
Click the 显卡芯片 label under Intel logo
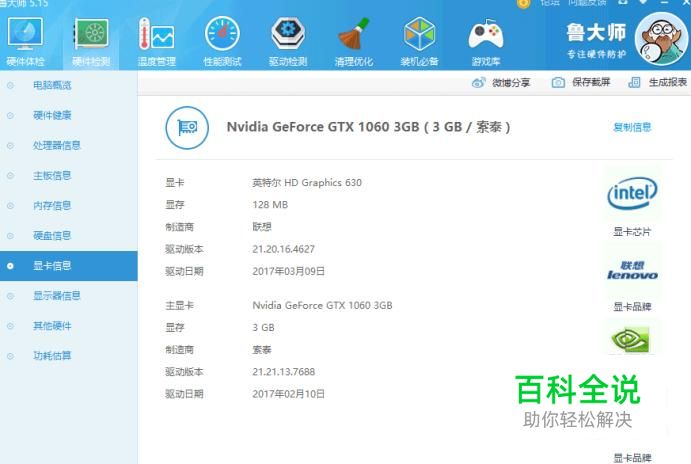coord(632,232)
